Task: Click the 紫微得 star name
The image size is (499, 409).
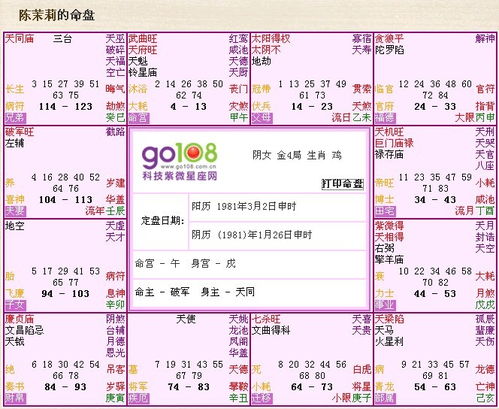Action: pyautogui.click(x=389, y=226)
